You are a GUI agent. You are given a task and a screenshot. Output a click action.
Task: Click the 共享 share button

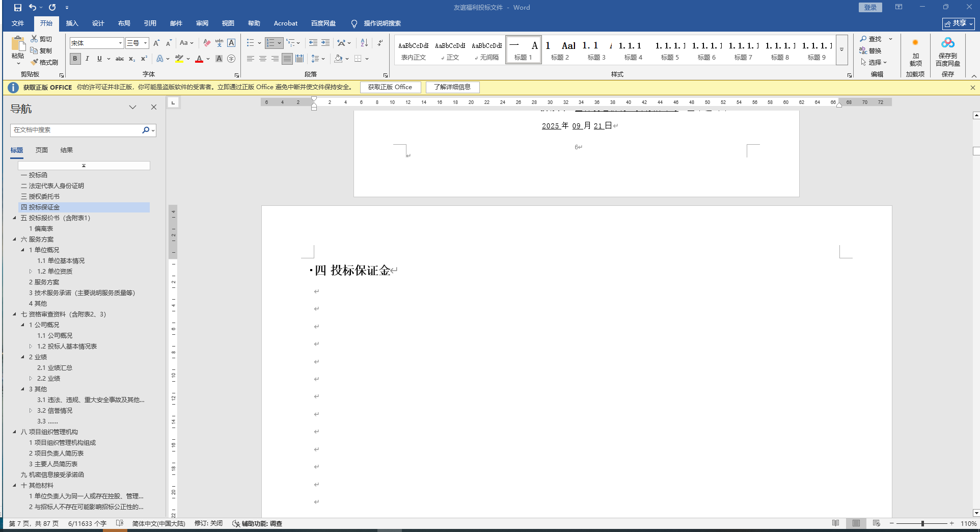coord(959,23)
